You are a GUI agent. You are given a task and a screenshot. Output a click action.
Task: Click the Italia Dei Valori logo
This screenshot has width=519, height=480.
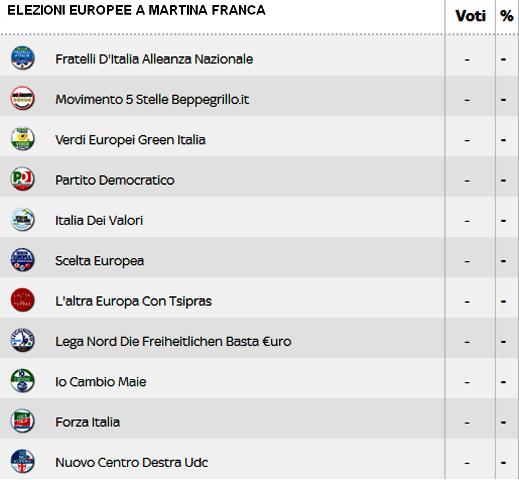coord(22,219)
